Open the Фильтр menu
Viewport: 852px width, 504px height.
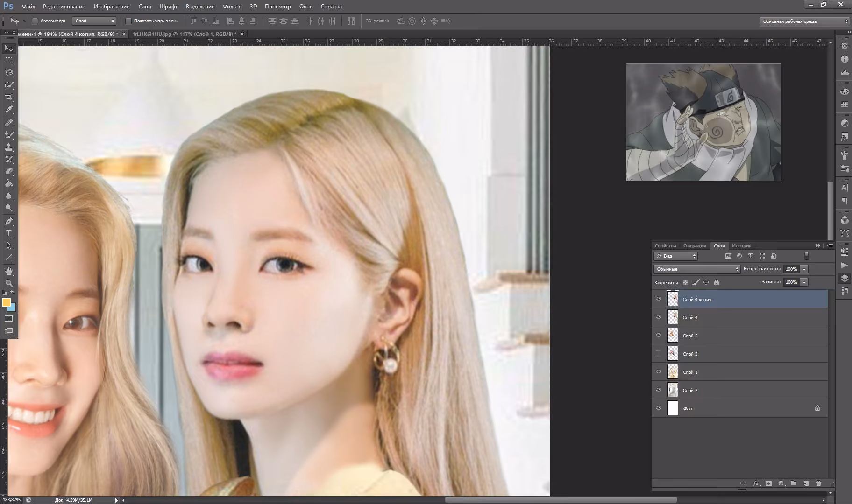point(232,7)
